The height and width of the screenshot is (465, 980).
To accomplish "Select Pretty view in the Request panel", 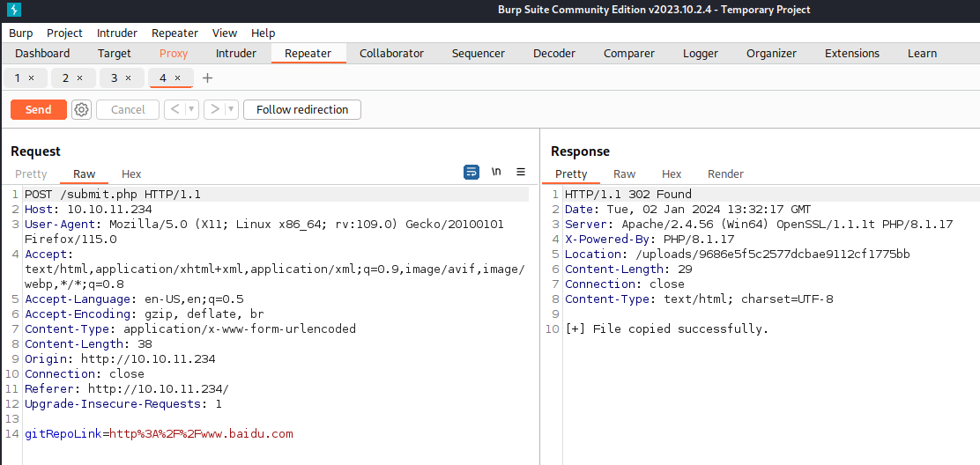I will pyautogui.click(x=31, y=174).
